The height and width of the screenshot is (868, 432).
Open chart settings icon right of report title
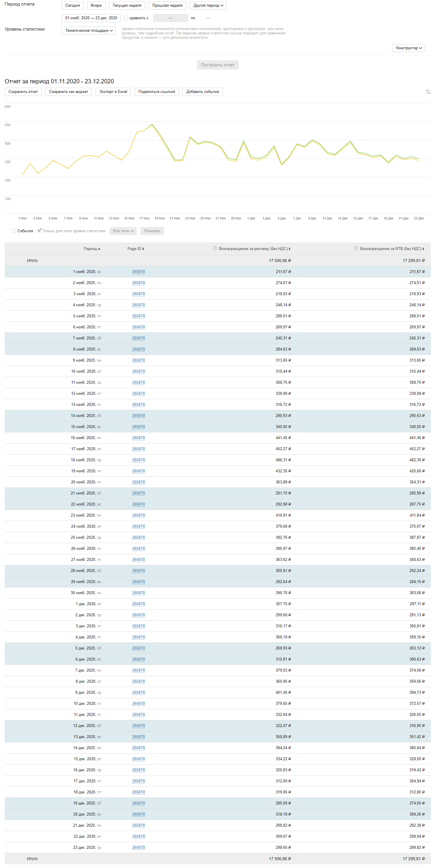[x=428, y=92]
